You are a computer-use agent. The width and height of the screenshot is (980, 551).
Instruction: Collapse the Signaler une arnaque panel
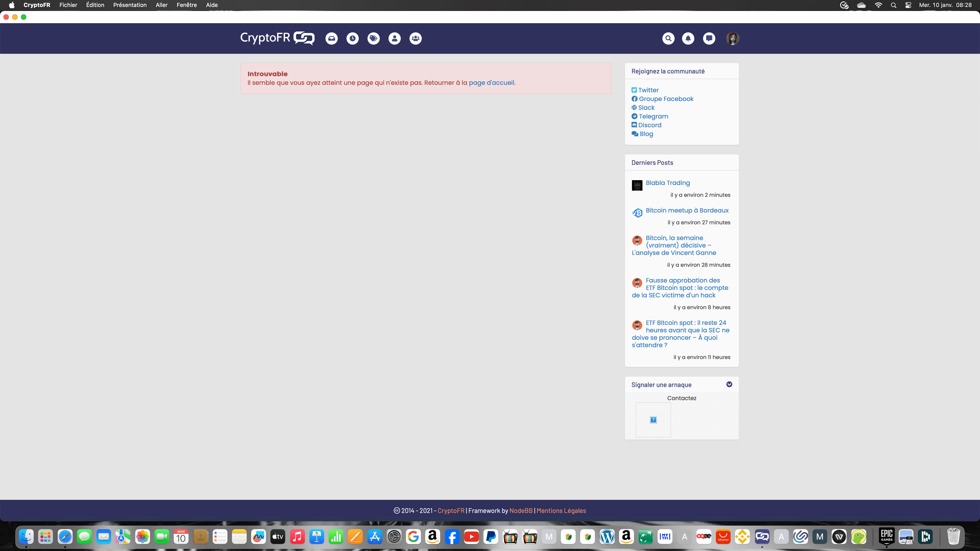pos(729,384)
